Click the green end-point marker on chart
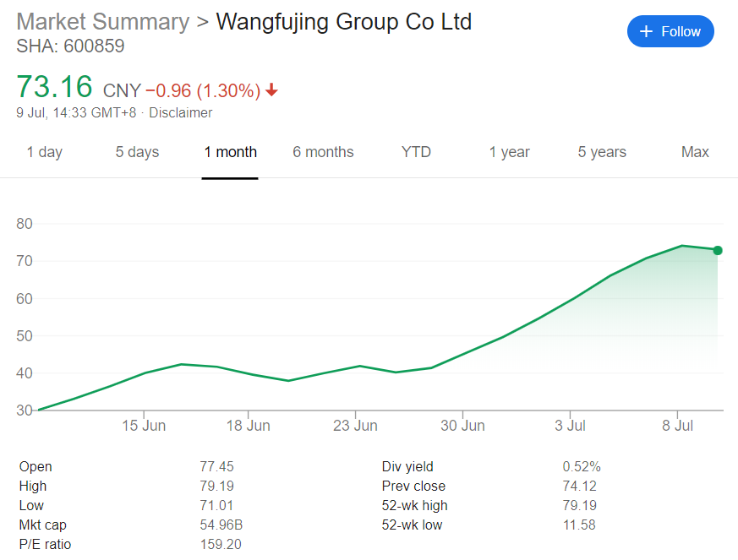Screen dimensions: 738x560 [x=718, y=250]
